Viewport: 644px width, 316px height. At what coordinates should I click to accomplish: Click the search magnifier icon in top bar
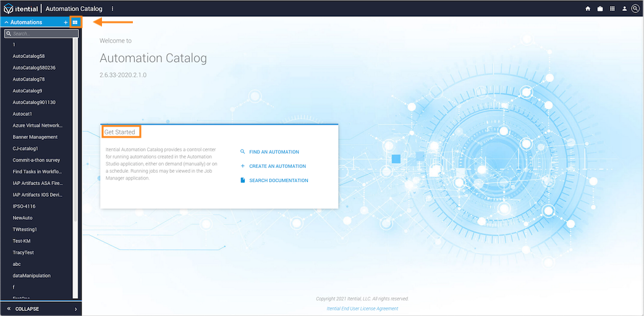point(636,9)
